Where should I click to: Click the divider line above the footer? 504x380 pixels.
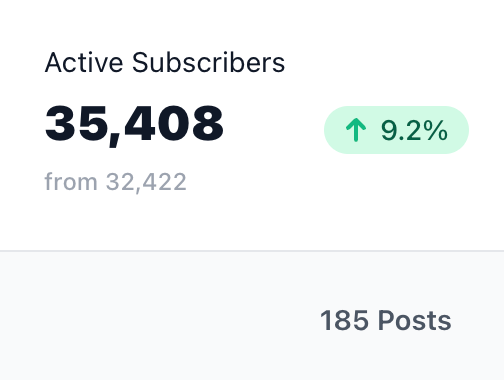[x=252, y=251]
